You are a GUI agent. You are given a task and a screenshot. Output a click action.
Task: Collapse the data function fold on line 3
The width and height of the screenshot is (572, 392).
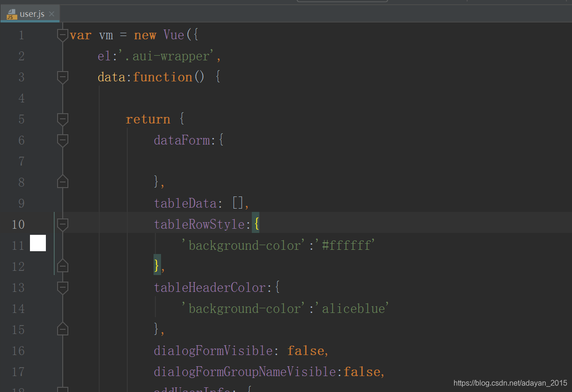tap(63, 77)
